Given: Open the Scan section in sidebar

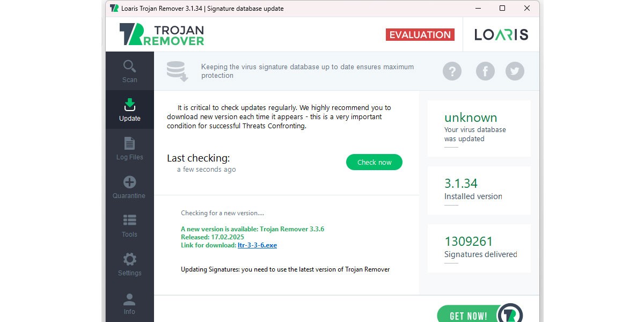Looking at the screenshot, I should pos(130,71).
